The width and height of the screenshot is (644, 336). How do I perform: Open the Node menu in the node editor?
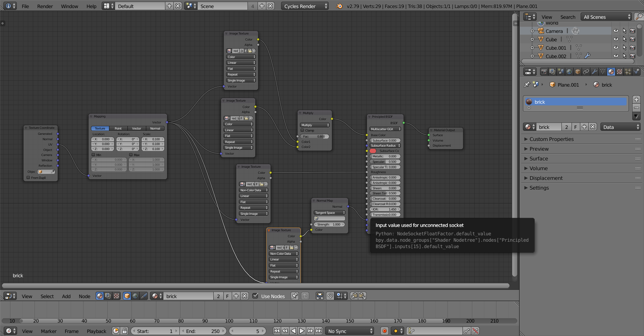(84, 296)
